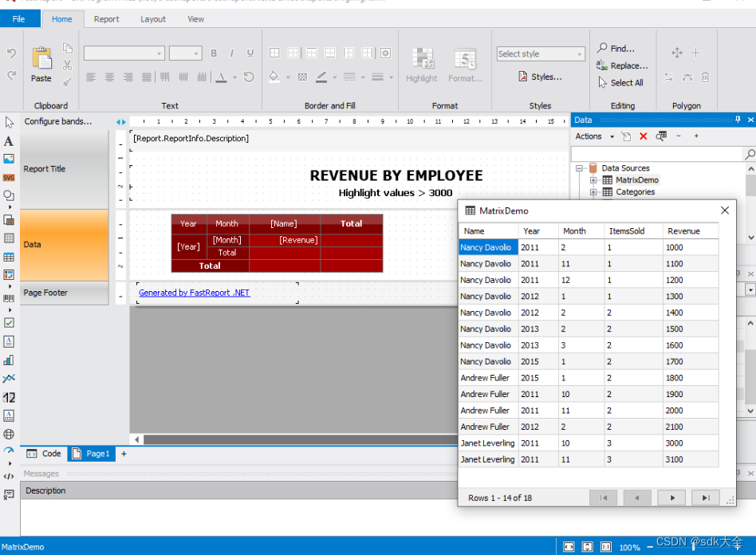Click the delete data item icon in Data panel
This screenshot has width=756, height=555.
tap(643, 136)
